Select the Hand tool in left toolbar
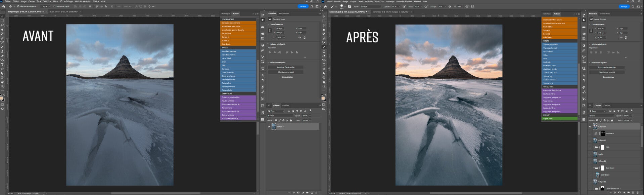The height and width of the screenshot is (195, 644). (x=2, y=82)
